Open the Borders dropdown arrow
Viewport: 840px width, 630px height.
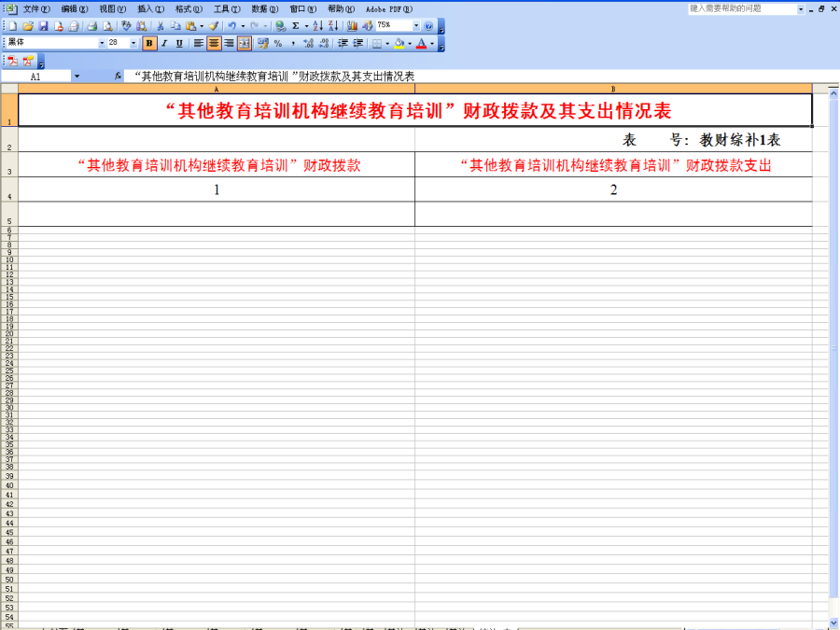click(x=387, y=43)
